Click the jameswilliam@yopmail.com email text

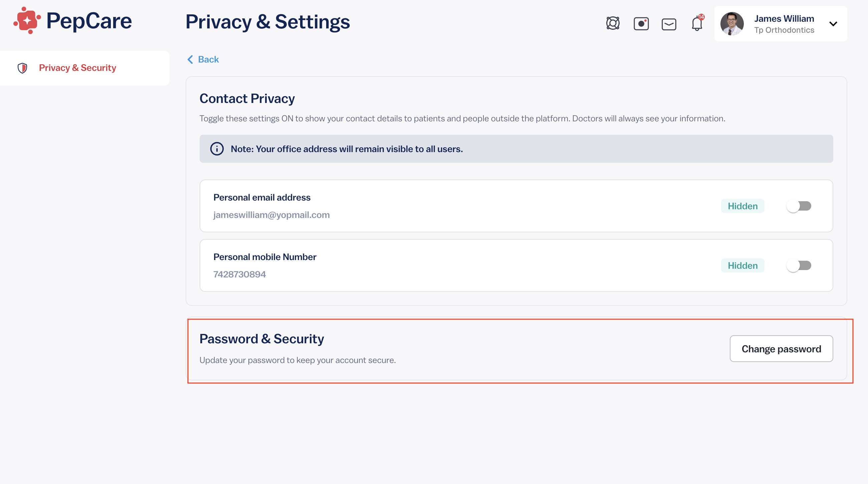tap(271, 215)
